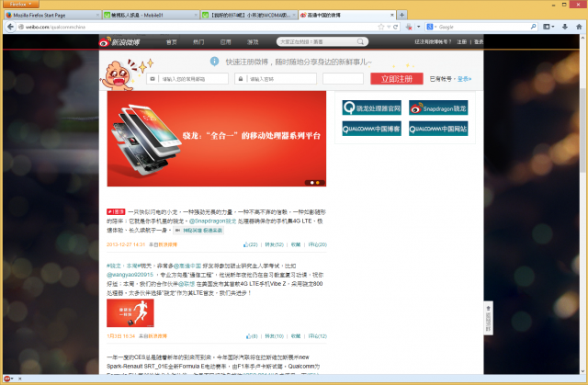Like the pinned post (22)
Screen dimensions: 588x385
point(251,244)
